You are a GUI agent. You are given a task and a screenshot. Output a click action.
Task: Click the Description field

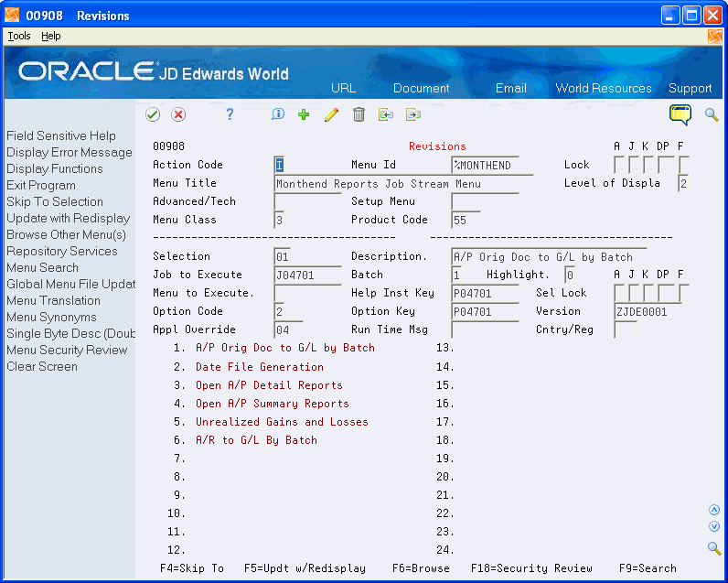[550, 256]
